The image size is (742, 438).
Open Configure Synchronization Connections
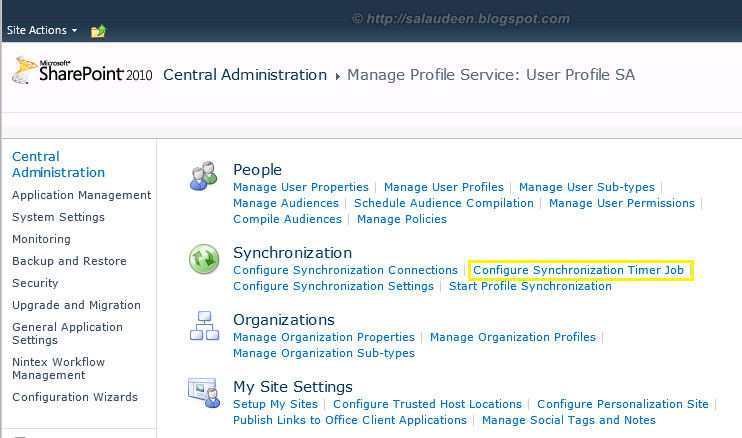pyautogui.click(x=345, y=270)
